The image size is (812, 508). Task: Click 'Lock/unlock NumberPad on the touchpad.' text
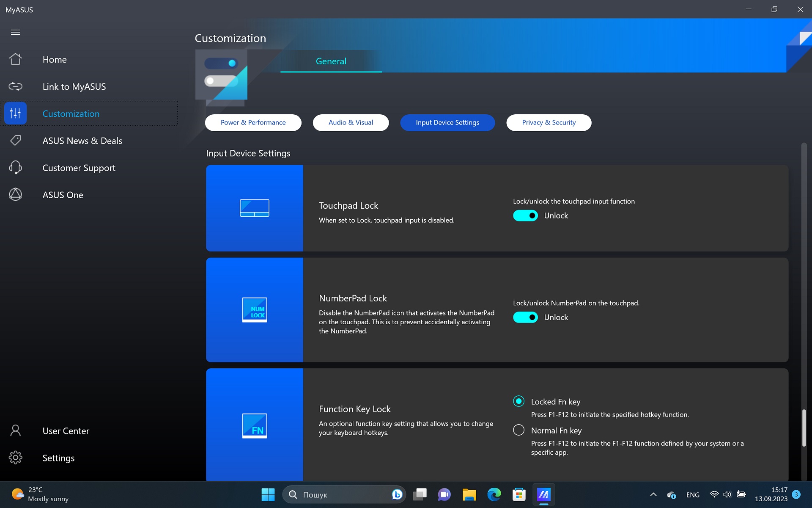[576, 303]
